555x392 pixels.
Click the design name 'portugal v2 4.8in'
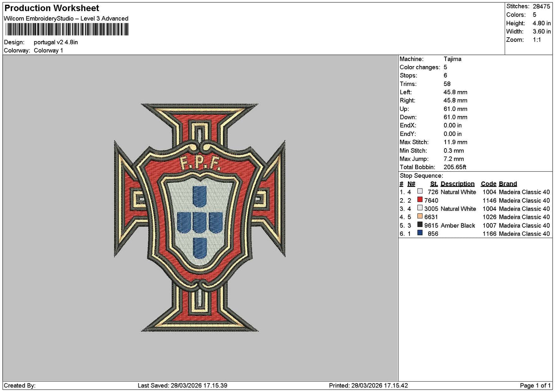[x=56, y=42]
